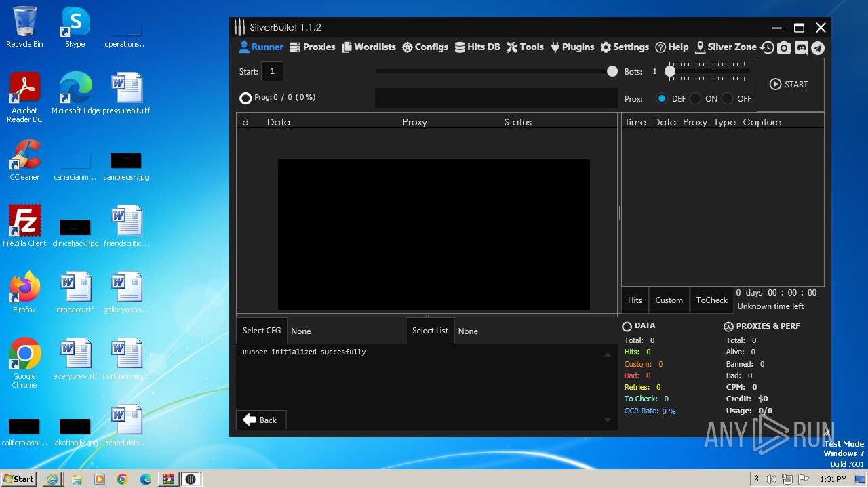Switch to the Wordlists tab

coord(369,47)
